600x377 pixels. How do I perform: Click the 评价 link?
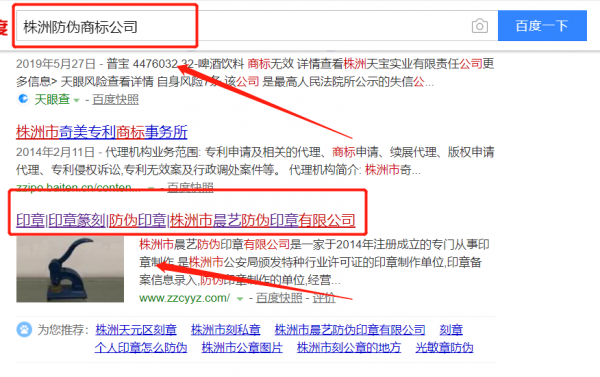(324, 298)
